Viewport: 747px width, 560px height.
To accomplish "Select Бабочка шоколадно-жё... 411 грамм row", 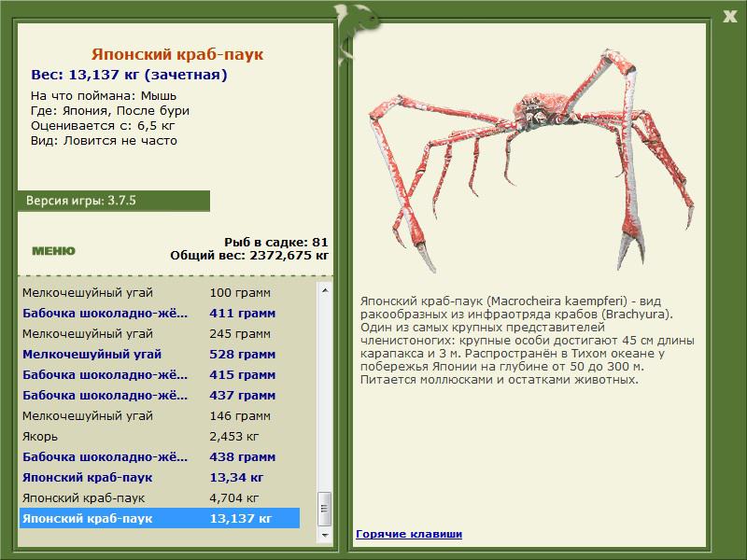I will coord(160,313).
